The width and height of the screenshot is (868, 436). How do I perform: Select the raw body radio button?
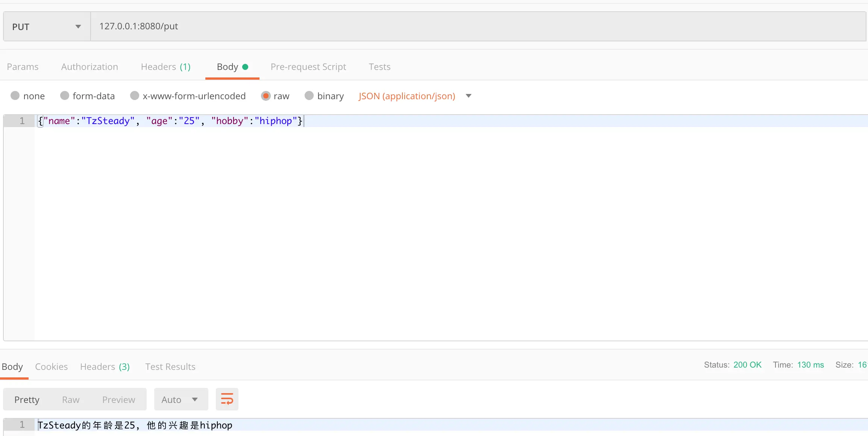[266, 96]
